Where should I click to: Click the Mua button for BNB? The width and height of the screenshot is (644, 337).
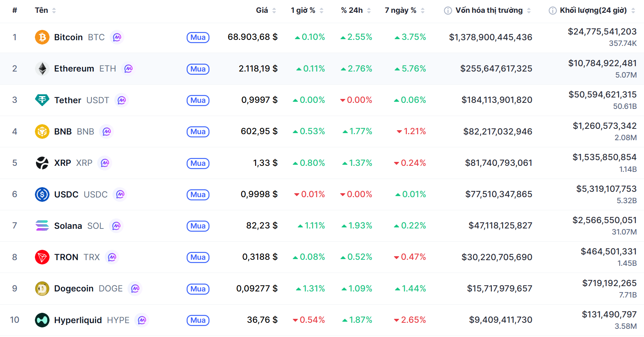point(198,132)
